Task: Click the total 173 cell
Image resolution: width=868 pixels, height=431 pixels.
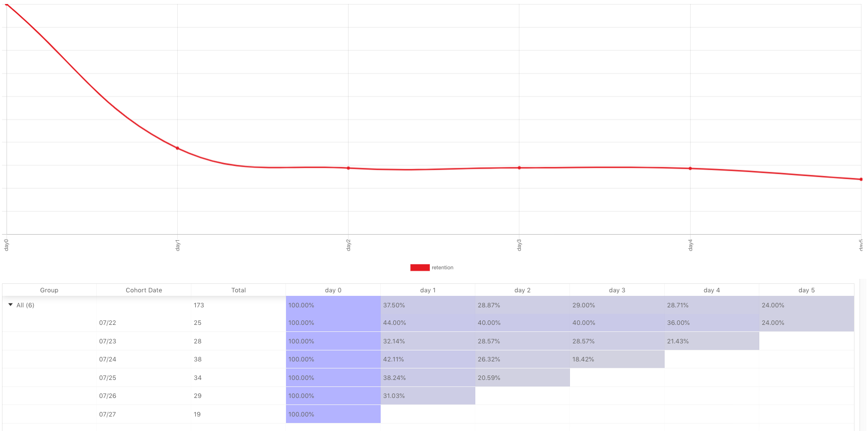Action: pos(238,305)
